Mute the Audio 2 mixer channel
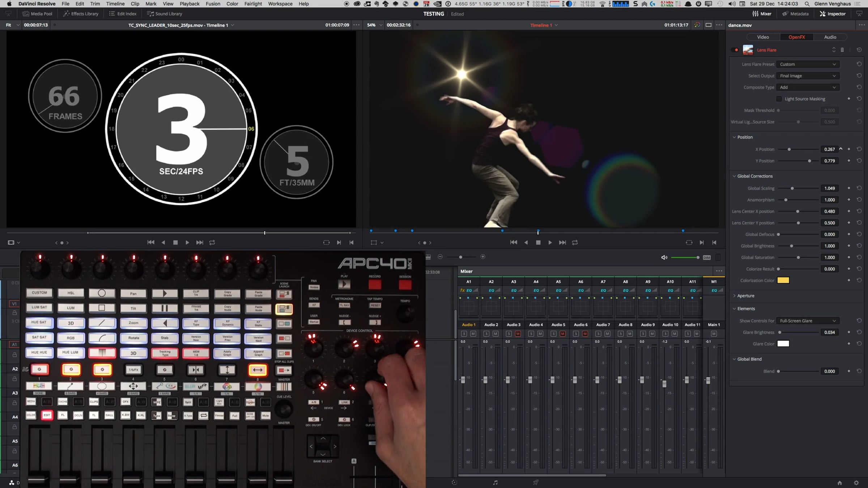868x488 pixels. click(495, 334)
